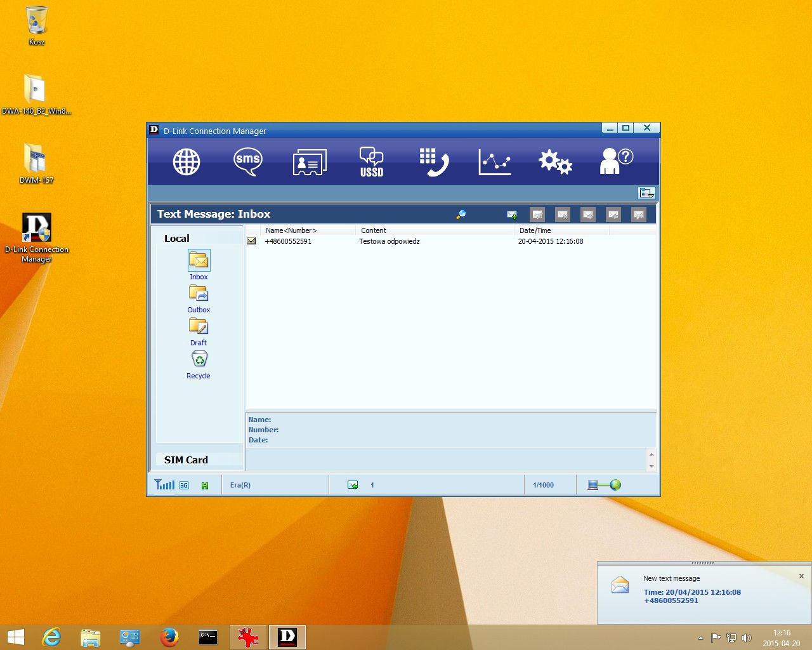
Task: Click the +48600552591 number in notification
Action: coord(671,600)
